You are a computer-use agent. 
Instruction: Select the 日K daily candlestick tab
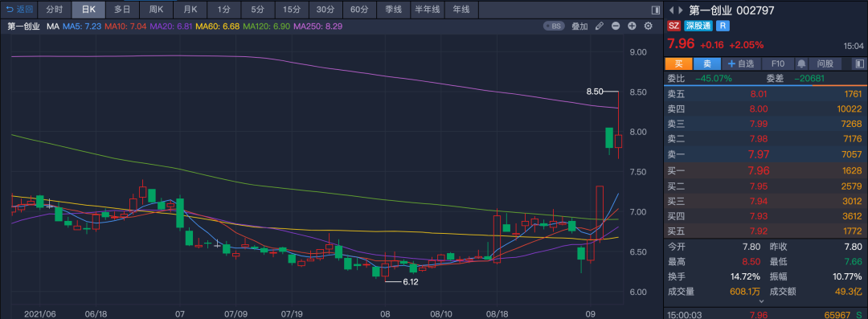click(x=88, y=10)
